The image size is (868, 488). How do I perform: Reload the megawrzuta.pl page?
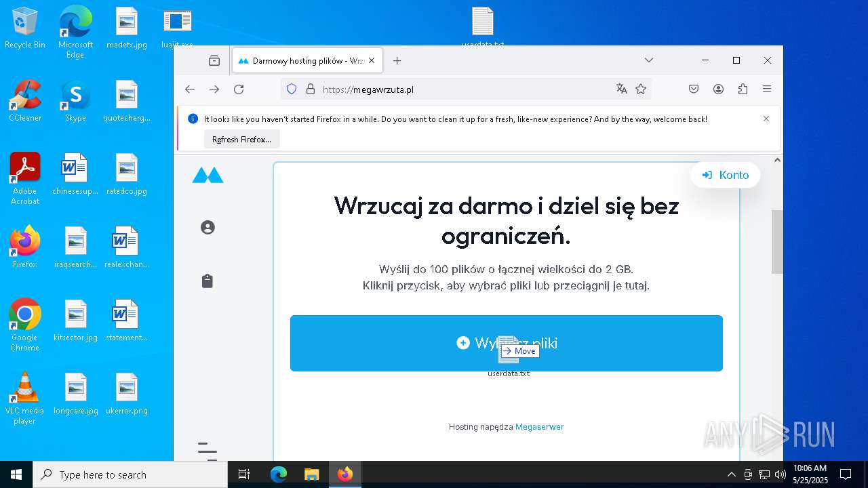coord(239,89)
